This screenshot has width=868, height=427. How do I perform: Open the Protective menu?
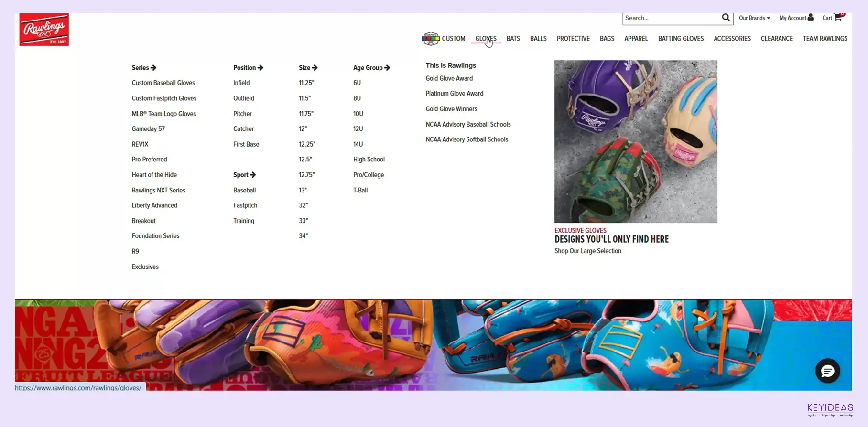tap(573, 39)
